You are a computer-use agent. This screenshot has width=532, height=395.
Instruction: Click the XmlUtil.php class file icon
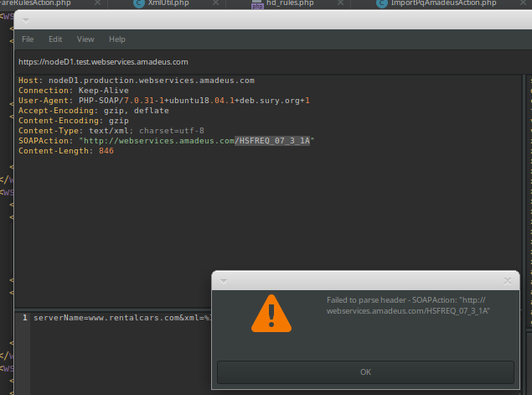[139, 3]
